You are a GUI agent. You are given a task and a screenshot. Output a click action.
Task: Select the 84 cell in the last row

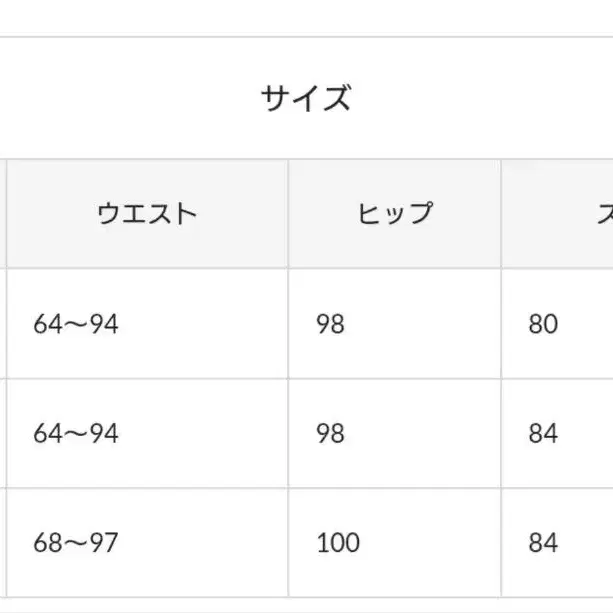coord(543,544)
